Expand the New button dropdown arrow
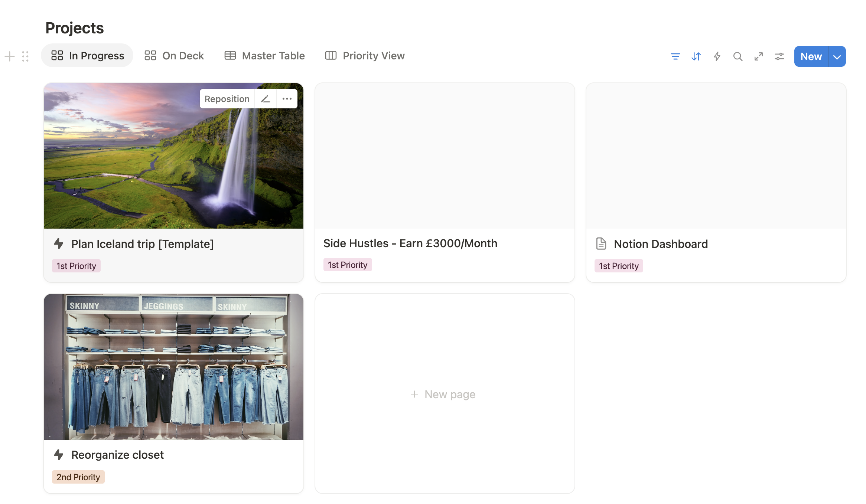Viewport: 866px width, 504px height. tap(837, 56)
